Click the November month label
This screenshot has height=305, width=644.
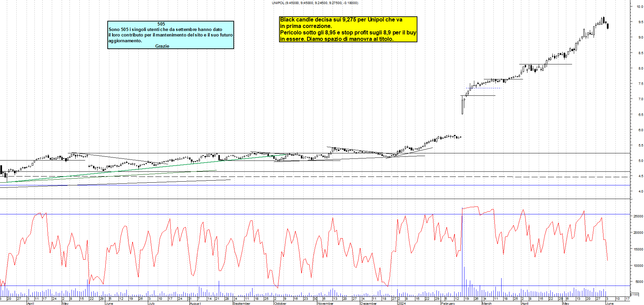[x=325, y=303]
